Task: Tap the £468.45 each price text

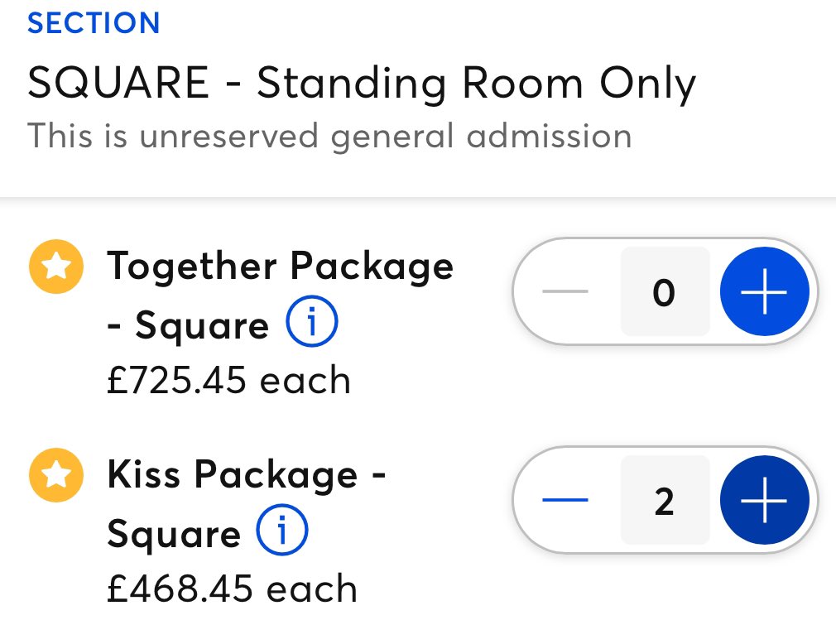Action: [x=232, y=589]
